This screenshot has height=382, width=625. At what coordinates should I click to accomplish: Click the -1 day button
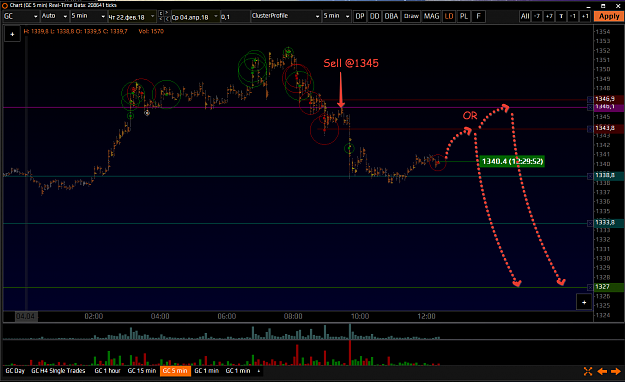coord(573,16)
